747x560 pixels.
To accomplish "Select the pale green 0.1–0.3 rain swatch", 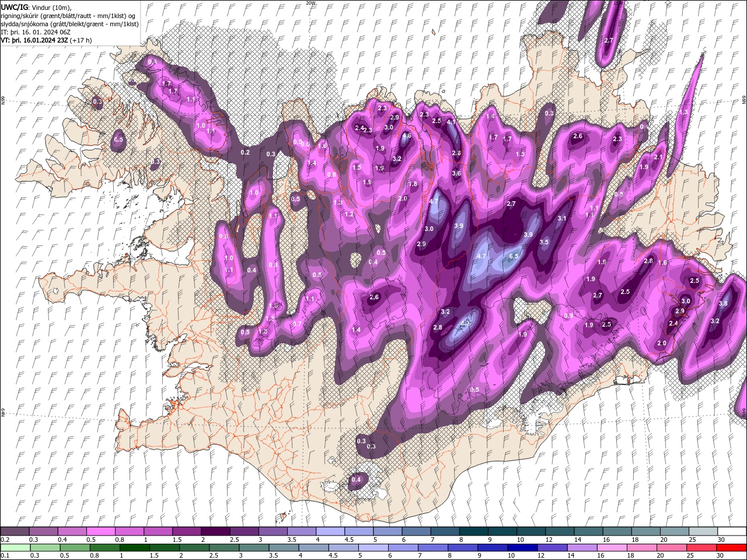I will pyautogui.click(x=15, y=548).
